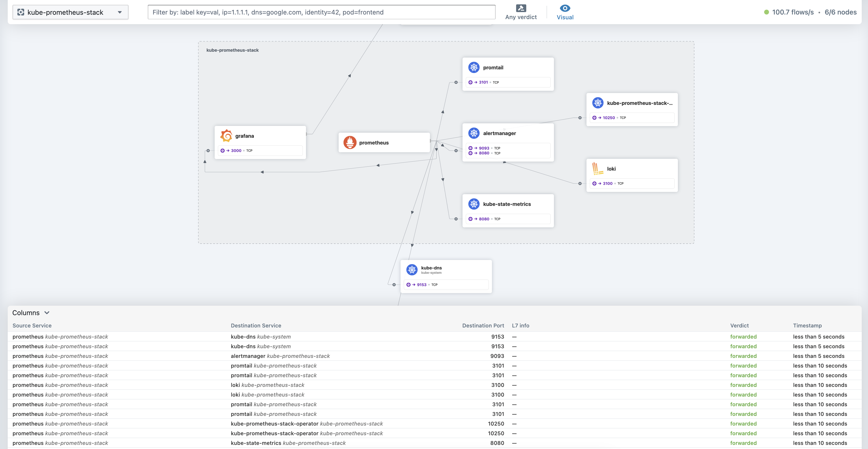Viewport: 868px width, 449px height.
Task: Click port icon beside 3100 on loki card
Action: point(594,183)
